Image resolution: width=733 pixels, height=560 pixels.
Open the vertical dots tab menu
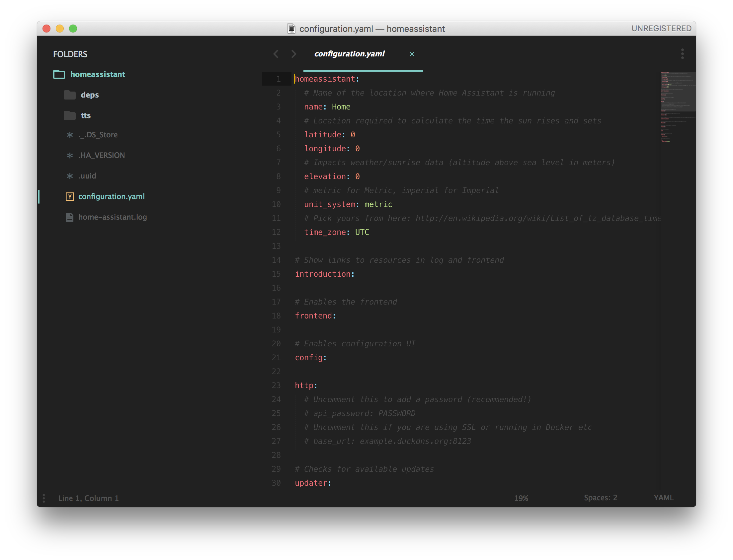683,54
